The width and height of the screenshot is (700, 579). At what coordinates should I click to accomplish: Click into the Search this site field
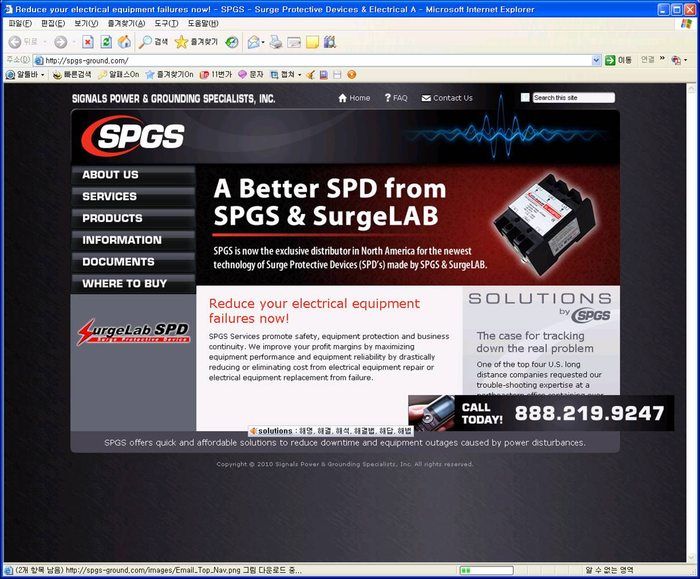click(x=574, y=97)
